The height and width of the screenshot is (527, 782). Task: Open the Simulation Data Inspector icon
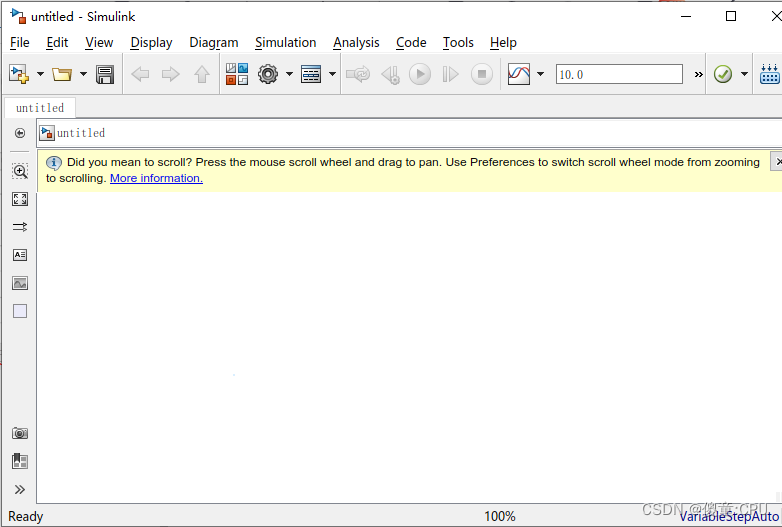click(519, 74)
